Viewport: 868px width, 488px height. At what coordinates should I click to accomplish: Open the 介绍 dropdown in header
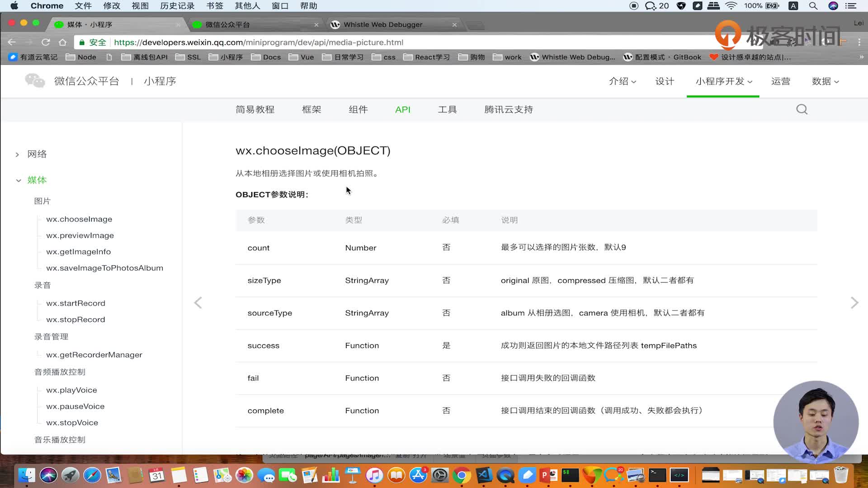[623, 81]
